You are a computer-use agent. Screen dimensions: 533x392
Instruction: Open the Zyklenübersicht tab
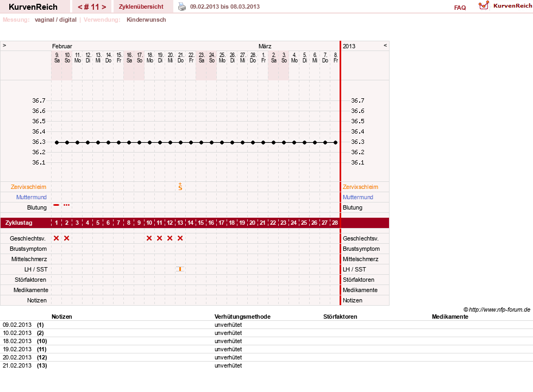click(141, 7)
